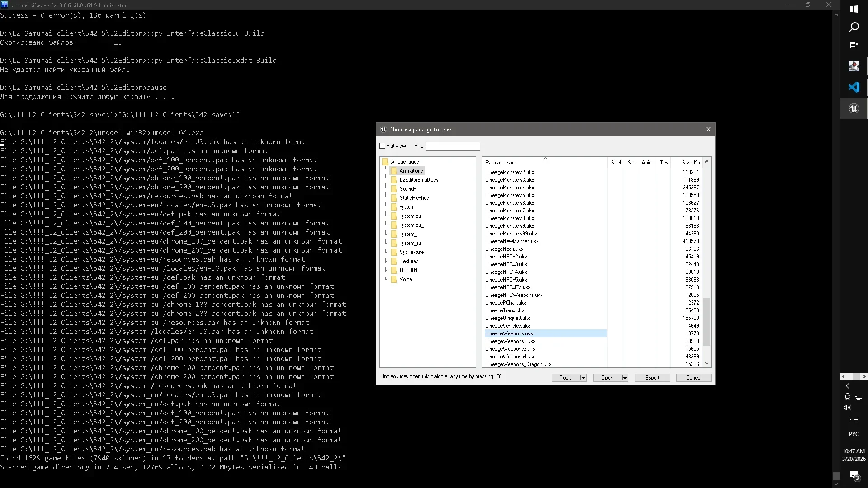The height and width of the screenshot is (488, 868).
Task: Open the Windows Start menu
Action: [x=854, y=9]
